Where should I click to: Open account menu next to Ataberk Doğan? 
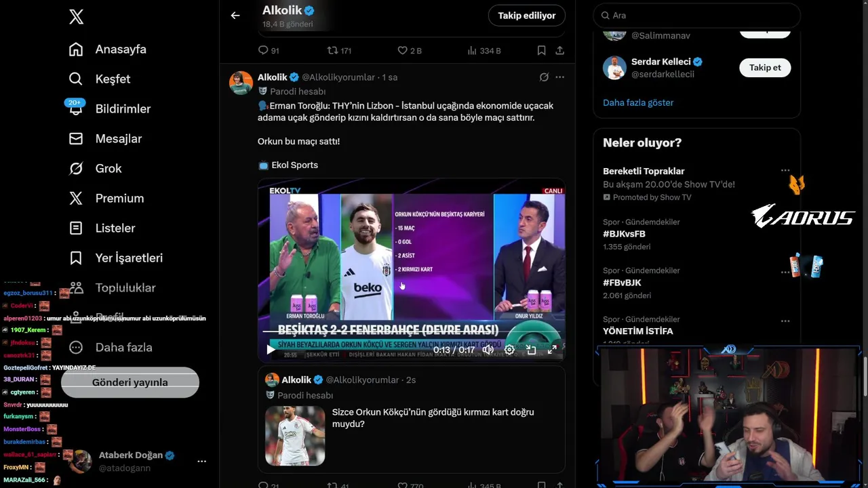click(201, 461)
